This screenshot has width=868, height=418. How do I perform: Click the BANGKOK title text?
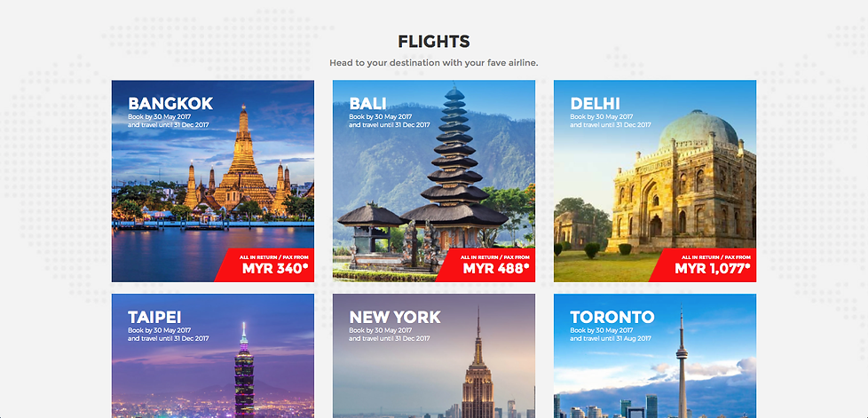pyautogui.click(x=170, y=104)
